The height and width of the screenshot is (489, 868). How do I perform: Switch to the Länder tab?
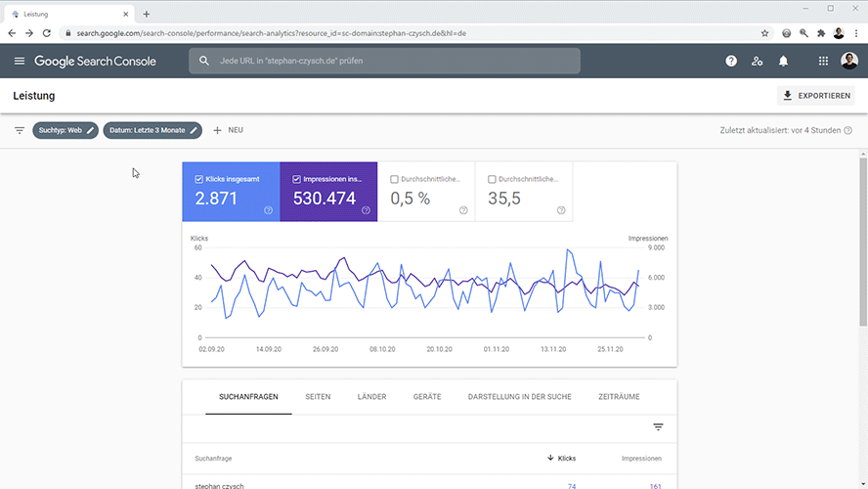[x=372, y=397]
